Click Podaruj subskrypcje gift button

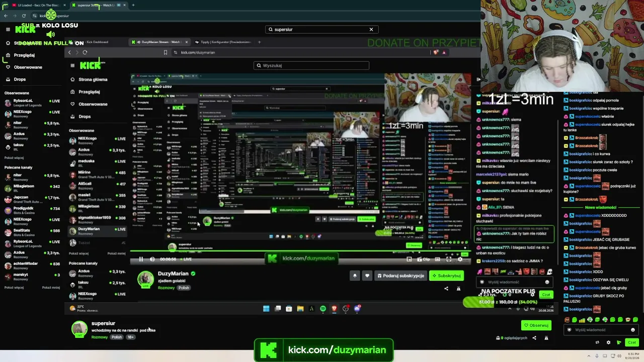[x=400, y=276]
